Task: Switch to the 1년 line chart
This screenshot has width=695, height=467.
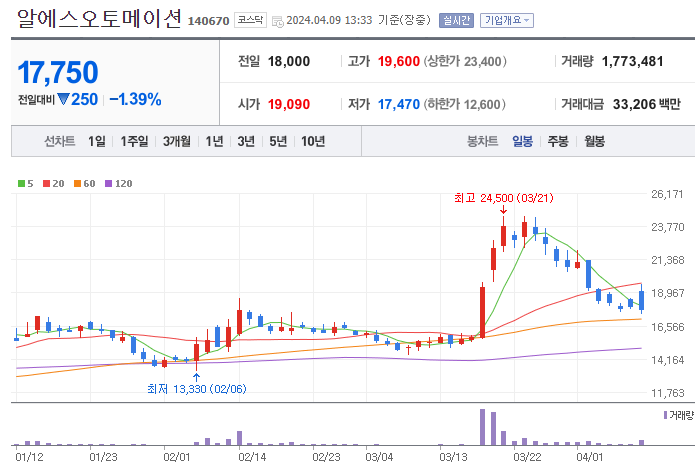Action: 214,141
